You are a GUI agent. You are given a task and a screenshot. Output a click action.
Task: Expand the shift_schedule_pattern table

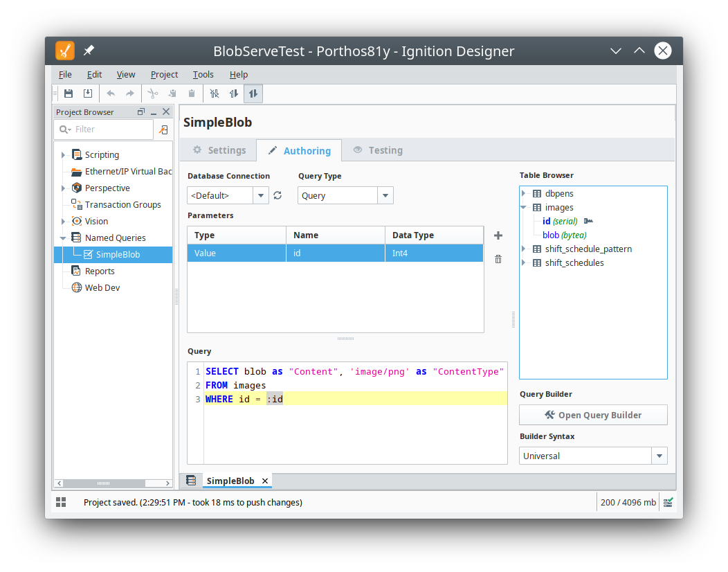pos(524,249)
